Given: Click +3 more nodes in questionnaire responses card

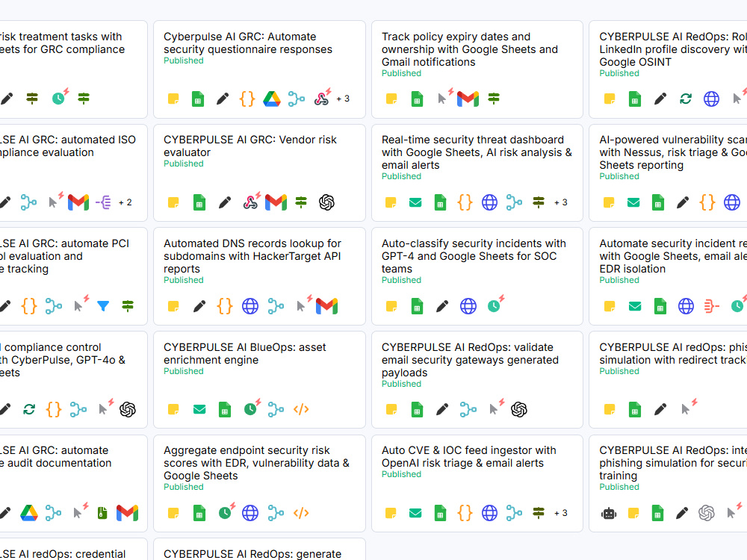Looking at the screenshot, I should click(343, 99).
